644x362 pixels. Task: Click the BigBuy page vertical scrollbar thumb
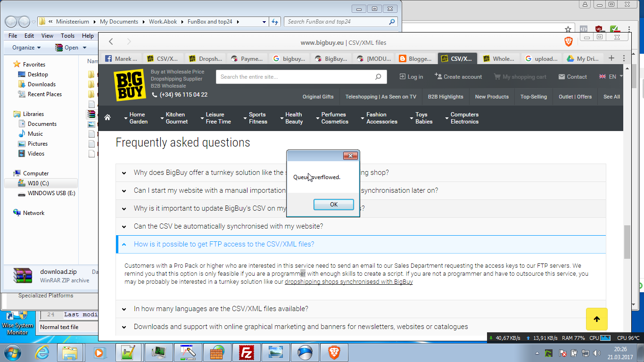627,242
